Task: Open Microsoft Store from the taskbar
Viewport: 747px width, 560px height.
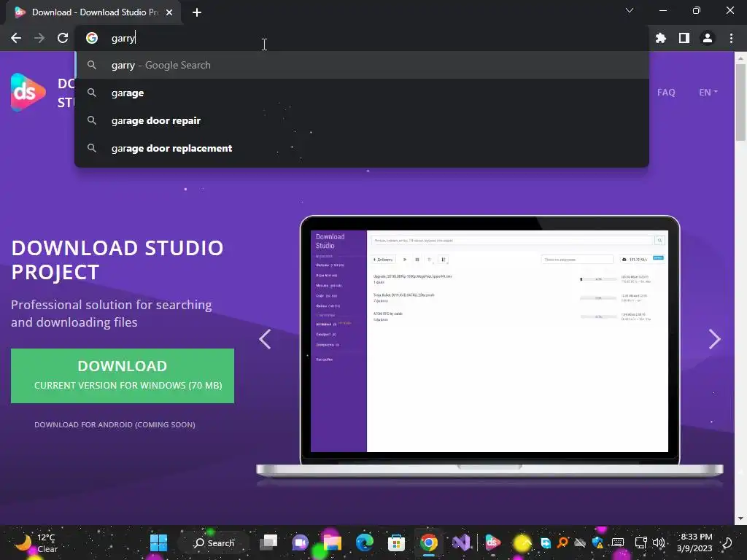Action: (x=396, y=542)
